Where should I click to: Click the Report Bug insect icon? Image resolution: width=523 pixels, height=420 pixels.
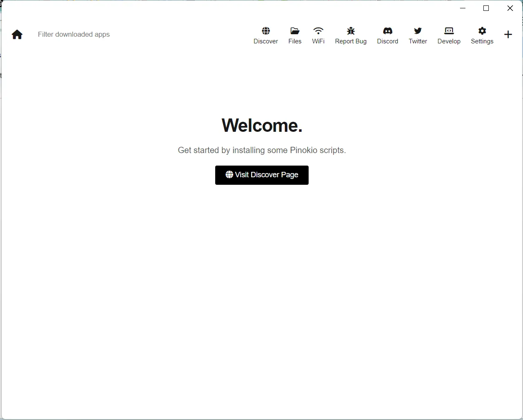click(351, 31)
